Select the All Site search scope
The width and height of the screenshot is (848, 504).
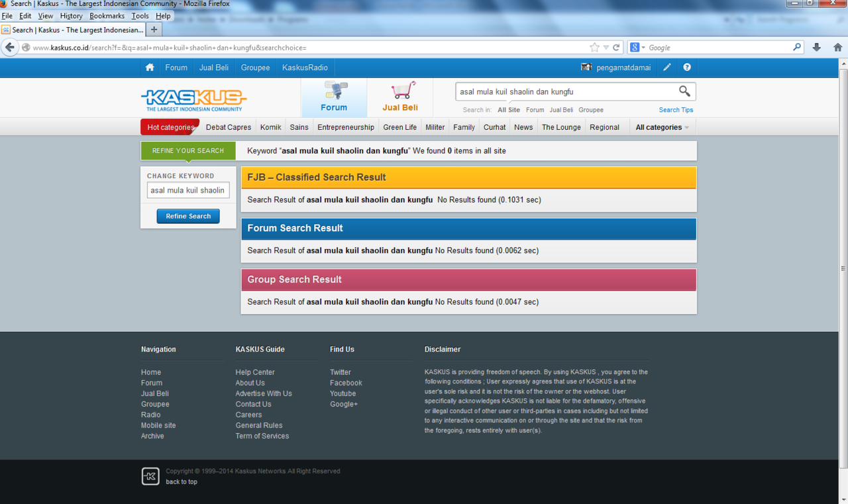pos(509,110)
